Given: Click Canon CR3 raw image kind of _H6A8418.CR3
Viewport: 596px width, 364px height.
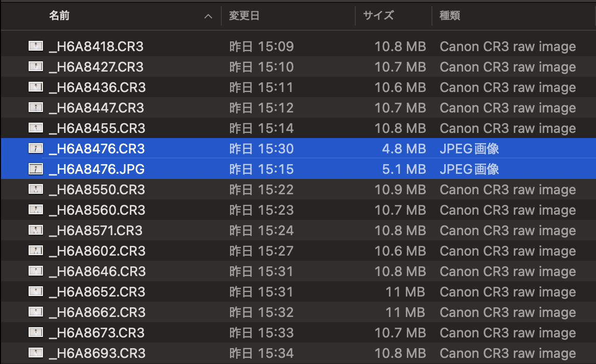Looking at the screenshot, I should [508, 47].
